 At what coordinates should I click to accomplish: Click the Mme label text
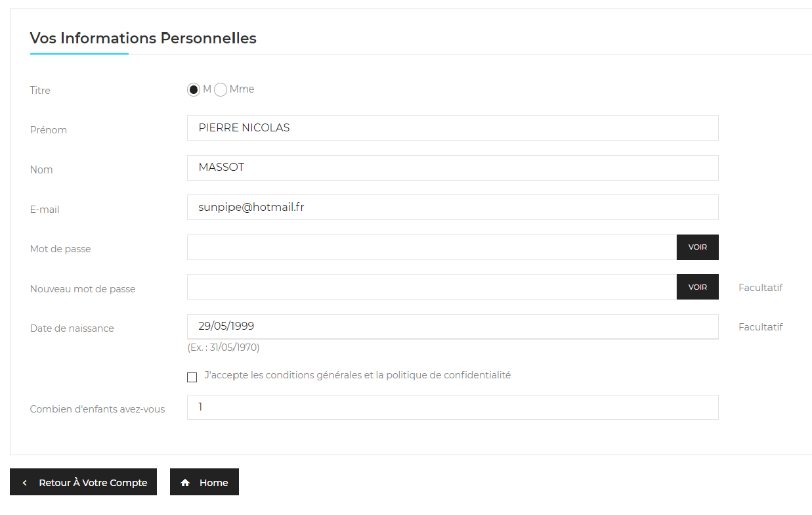242,89
